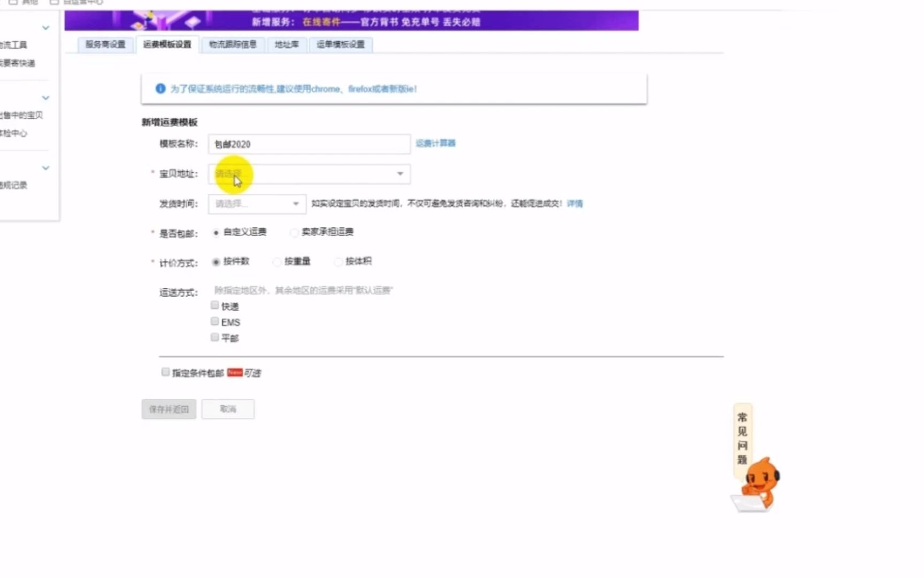This screenshot has width=924, height=578.
Task: Switch to the 服务商设置 tab
Action: tap(105, 44)
